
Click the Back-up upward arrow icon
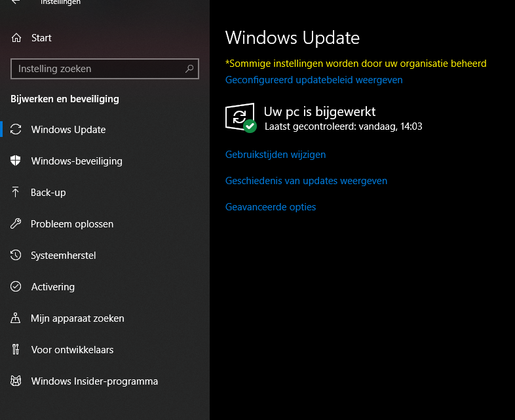[15, 192]
